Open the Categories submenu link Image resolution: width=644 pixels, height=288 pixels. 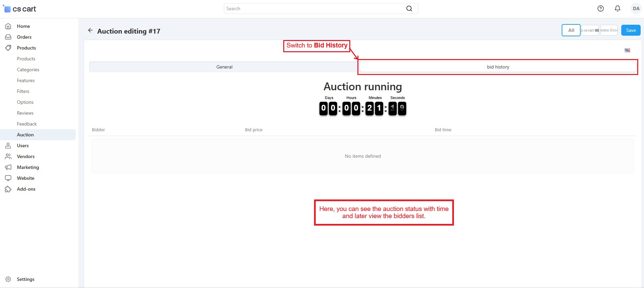tap(28, 70)
